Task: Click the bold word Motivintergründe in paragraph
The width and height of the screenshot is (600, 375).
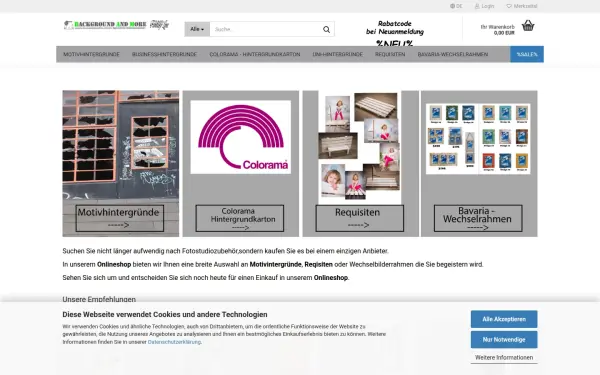Action: (275, 264)
